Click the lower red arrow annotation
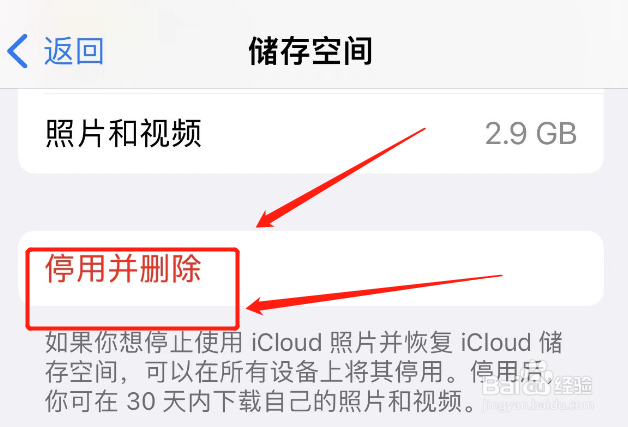Viewport: 628px width, 427px height. 374,293
